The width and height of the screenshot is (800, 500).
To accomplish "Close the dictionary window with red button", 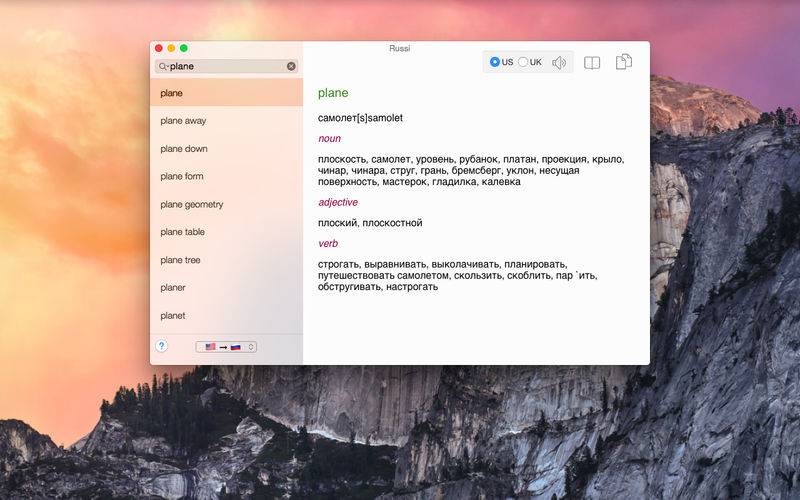I will pyautogui.click(x=159, y=48).
